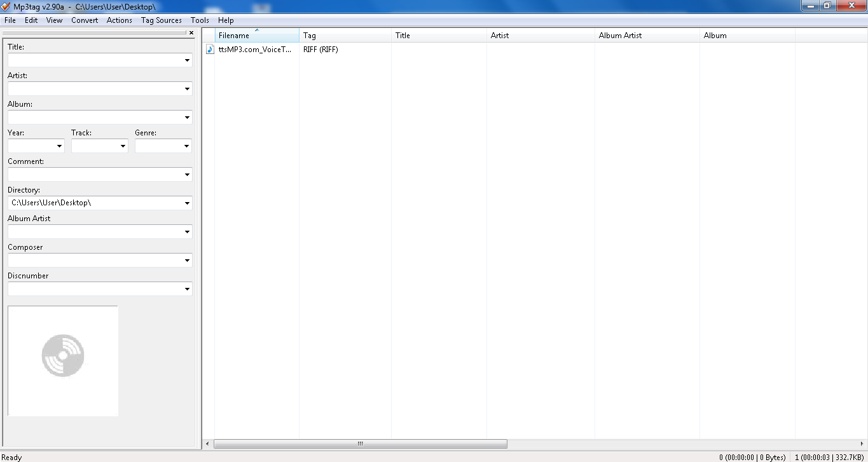Open the Convert menu
Image resolution: width=868 pixels, height=462 pixels.
click(x=85, y=20)
